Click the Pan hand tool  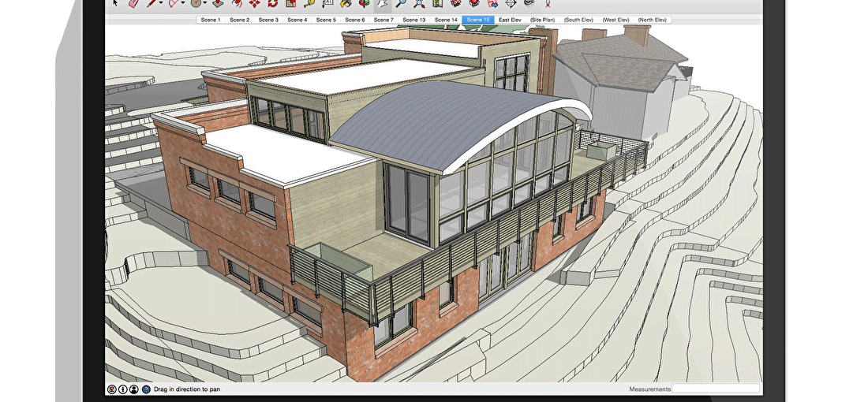pyautogui.click(x=383, y=3)
